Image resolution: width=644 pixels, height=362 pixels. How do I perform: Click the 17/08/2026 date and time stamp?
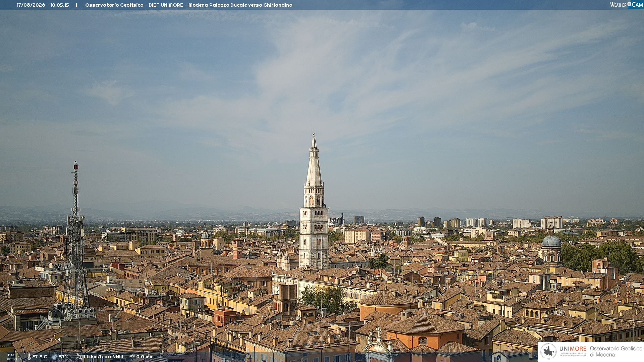(43, 5)
